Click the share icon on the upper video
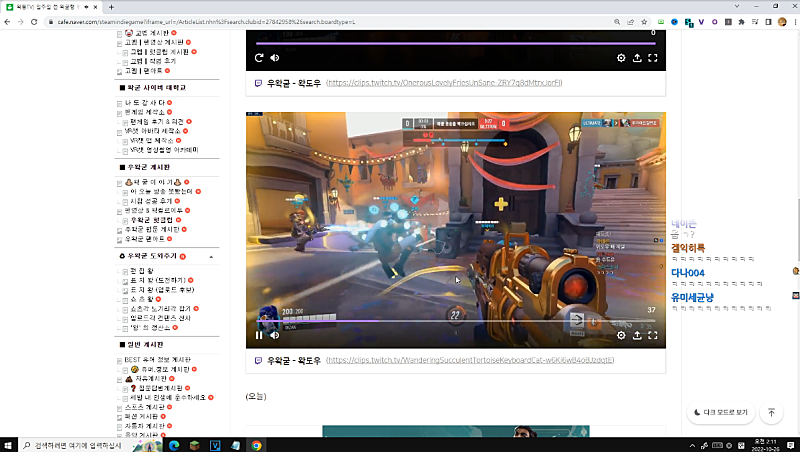800x452 pixels. 637,58
